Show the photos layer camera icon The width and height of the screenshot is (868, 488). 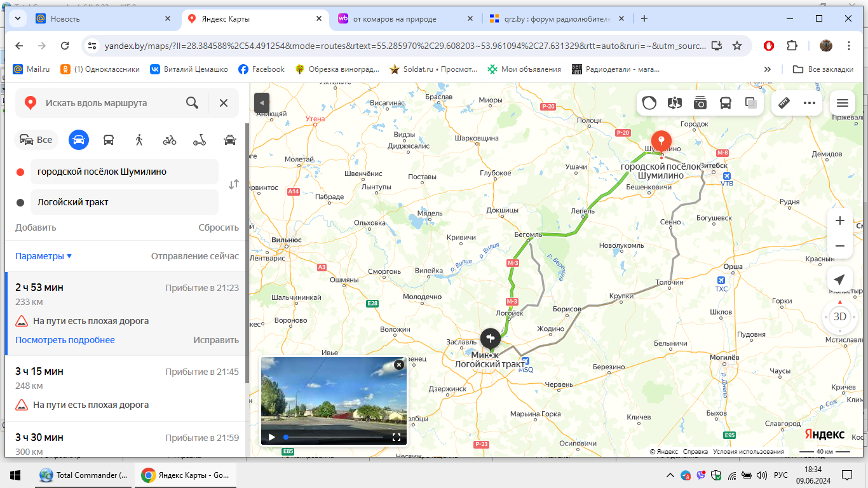700,103
